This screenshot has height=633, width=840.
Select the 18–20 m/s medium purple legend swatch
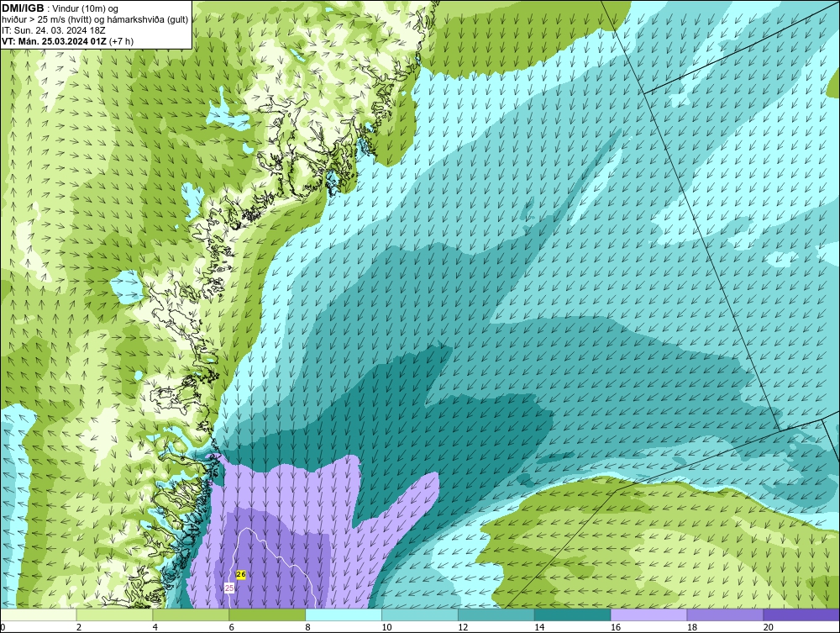pyautogui.click(x=726, y=615)
